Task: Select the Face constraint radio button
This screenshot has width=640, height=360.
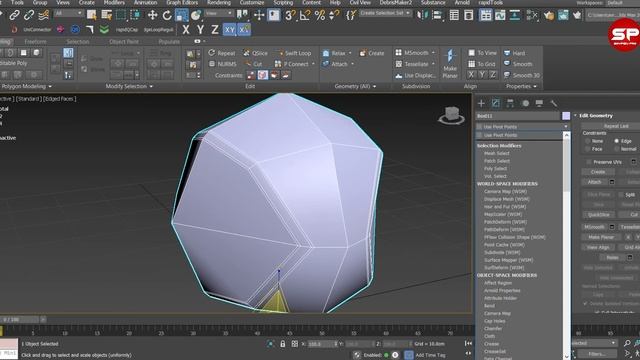Action: point(588,149)
